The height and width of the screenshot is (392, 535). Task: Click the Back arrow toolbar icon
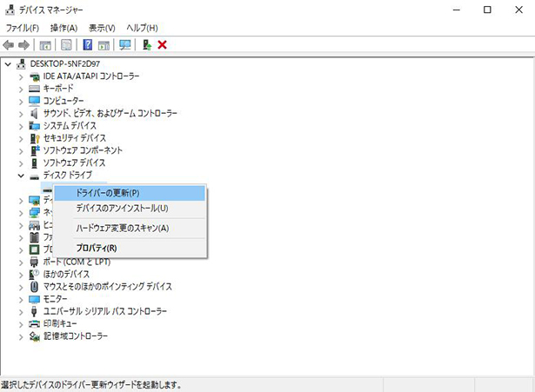[8, 45]
